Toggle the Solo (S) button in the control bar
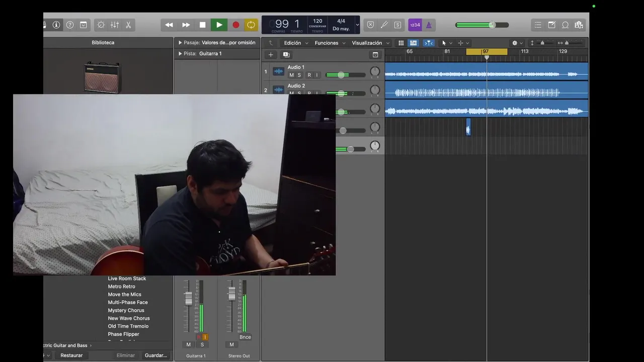This screenshot has width=644, height=362. point(397,25)
